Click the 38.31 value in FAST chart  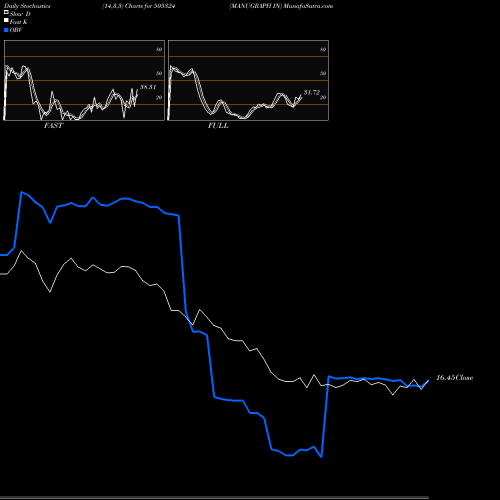[148, 87]
